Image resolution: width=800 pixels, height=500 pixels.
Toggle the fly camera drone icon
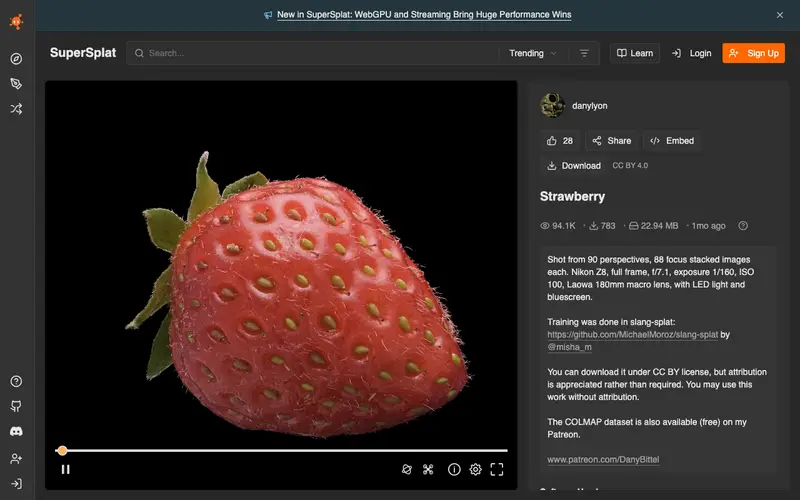tap(428, 469)
